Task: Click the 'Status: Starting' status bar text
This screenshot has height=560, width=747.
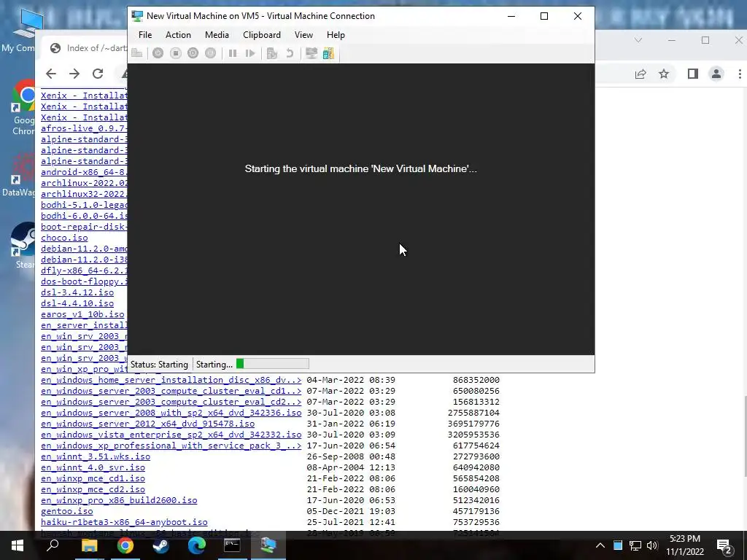Action: [x=159, y=365]
